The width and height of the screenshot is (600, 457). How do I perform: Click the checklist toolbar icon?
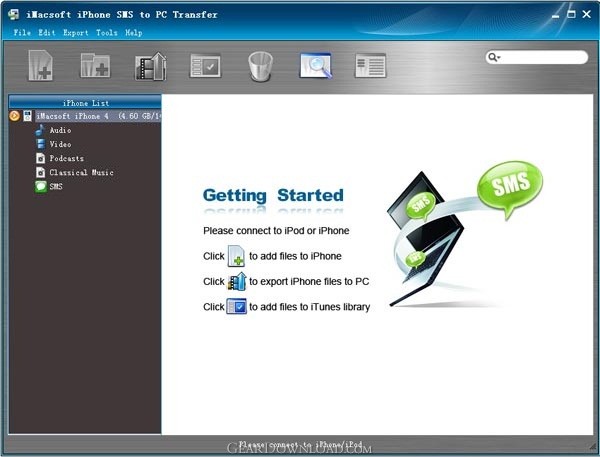tap(205, 65)
